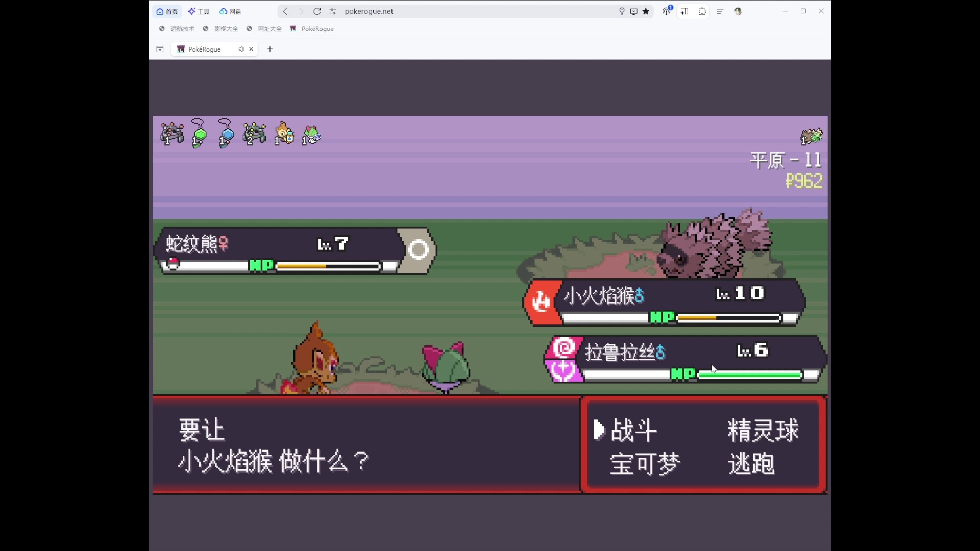The width and height of the screenshot is (980, 551).
Task: Click the screen cast icon in address bar
Action: (634, 11)
